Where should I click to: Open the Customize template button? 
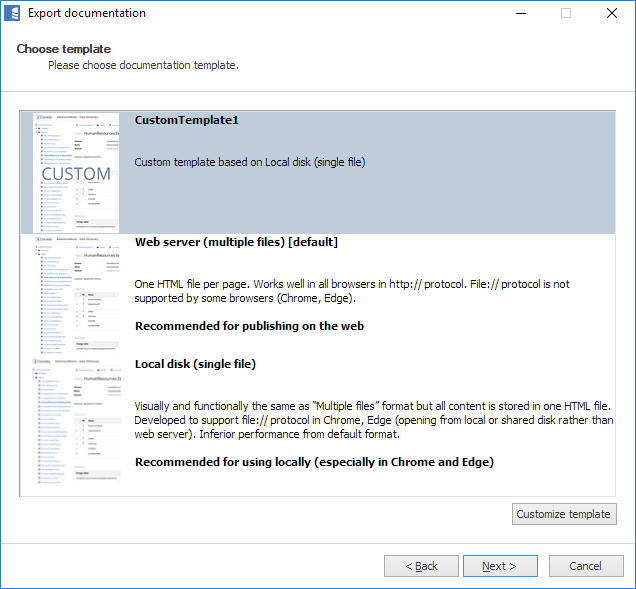coord(563,514)
